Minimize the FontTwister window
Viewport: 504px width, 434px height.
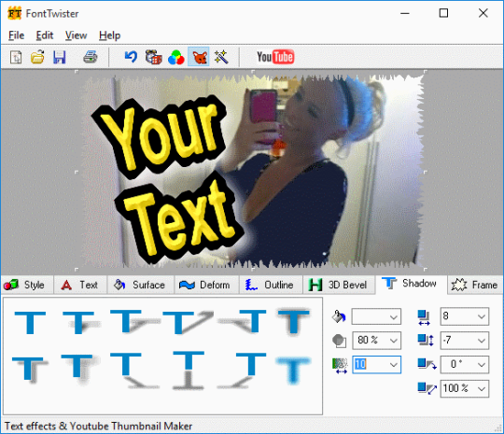405,13
